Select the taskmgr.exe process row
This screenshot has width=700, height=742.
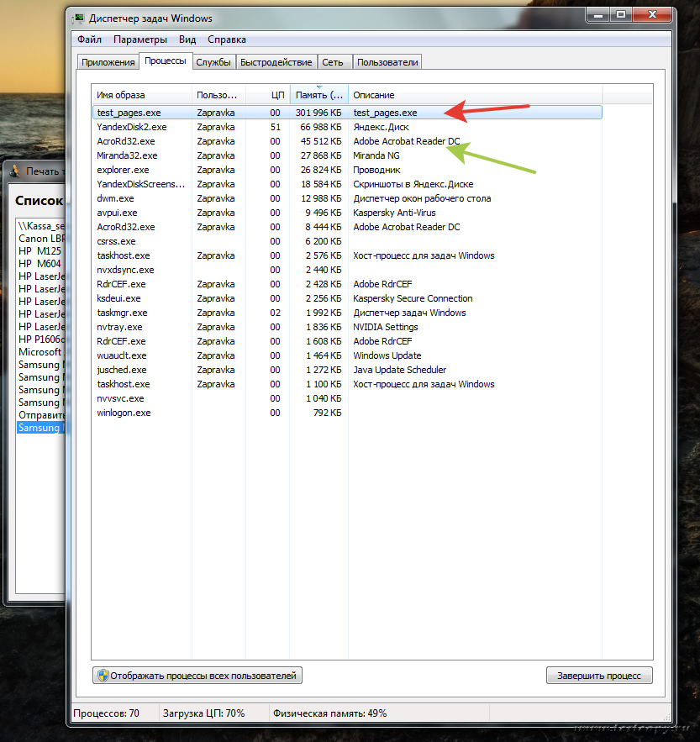point(123,313)
